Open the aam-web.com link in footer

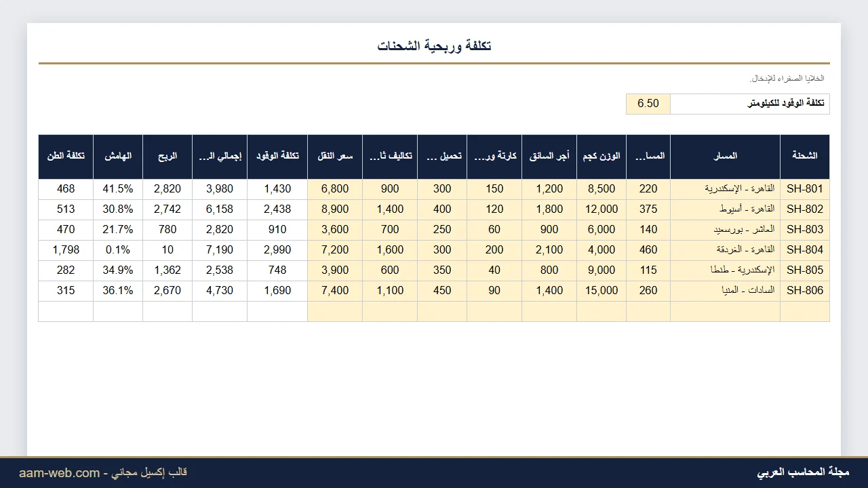tap(59, 473)
